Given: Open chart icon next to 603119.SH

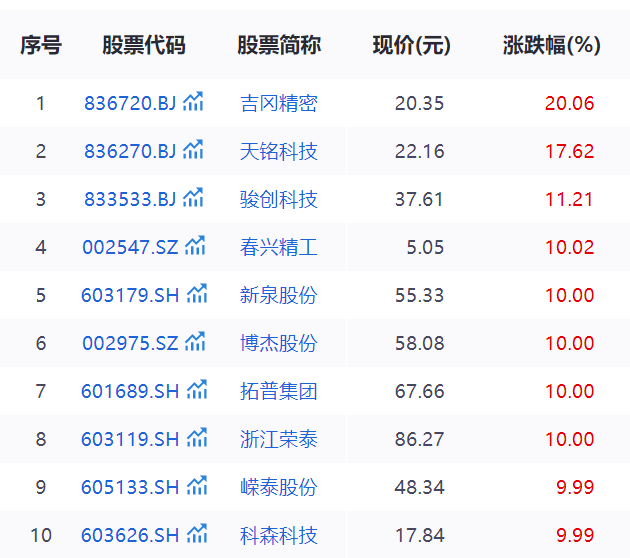Looking at the screenshot, I should point(198,438).
